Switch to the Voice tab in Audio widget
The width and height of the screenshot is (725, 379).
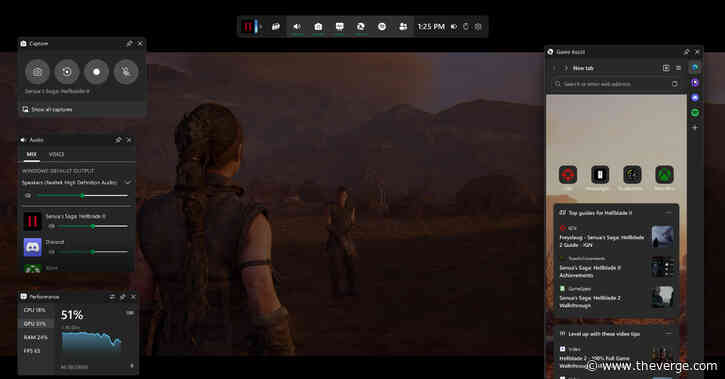[56, 154]
